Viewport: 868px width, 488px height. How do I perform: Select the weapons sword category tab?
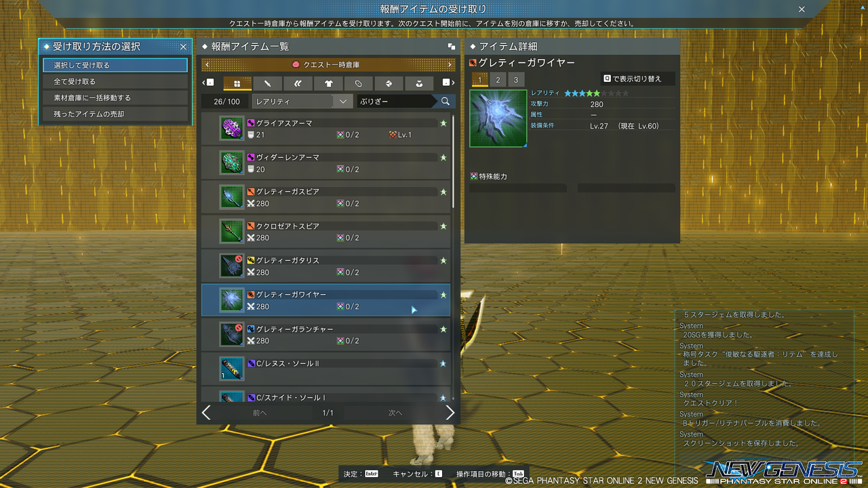pos(268,83)
